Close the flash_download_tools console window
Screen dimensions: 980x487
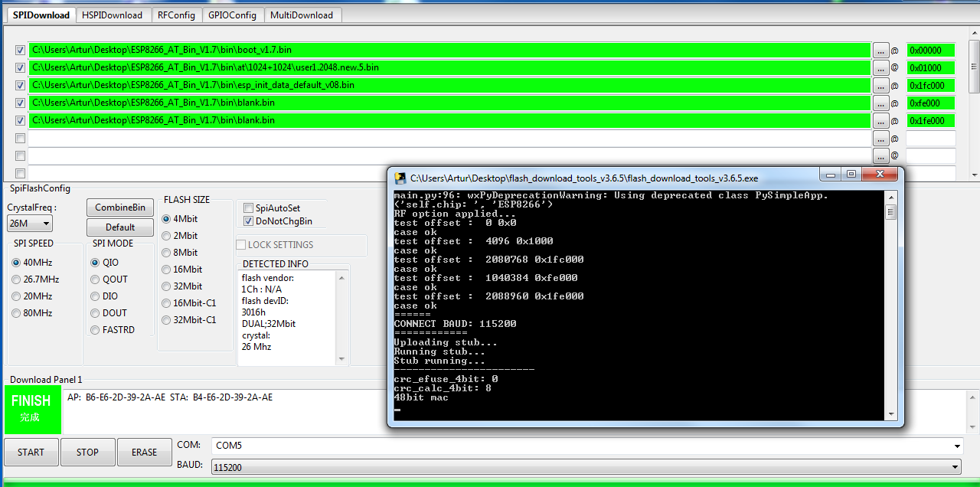coord(880,175)
